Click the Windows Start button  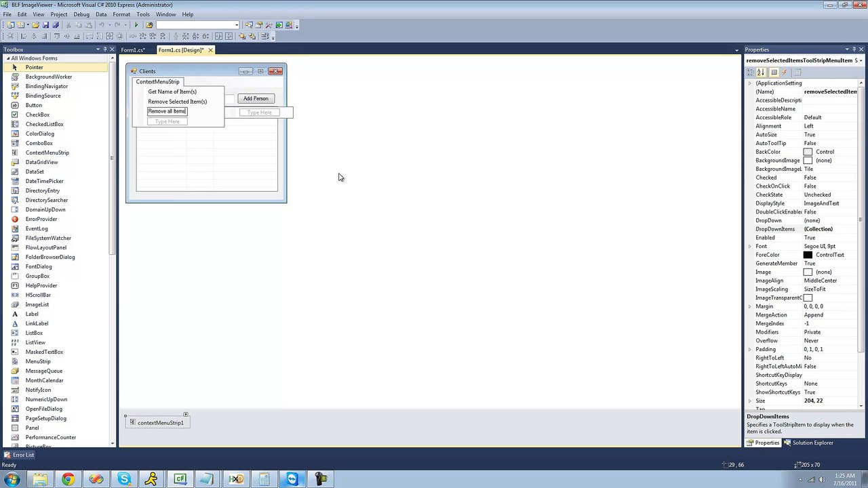[x=12, y=479]
